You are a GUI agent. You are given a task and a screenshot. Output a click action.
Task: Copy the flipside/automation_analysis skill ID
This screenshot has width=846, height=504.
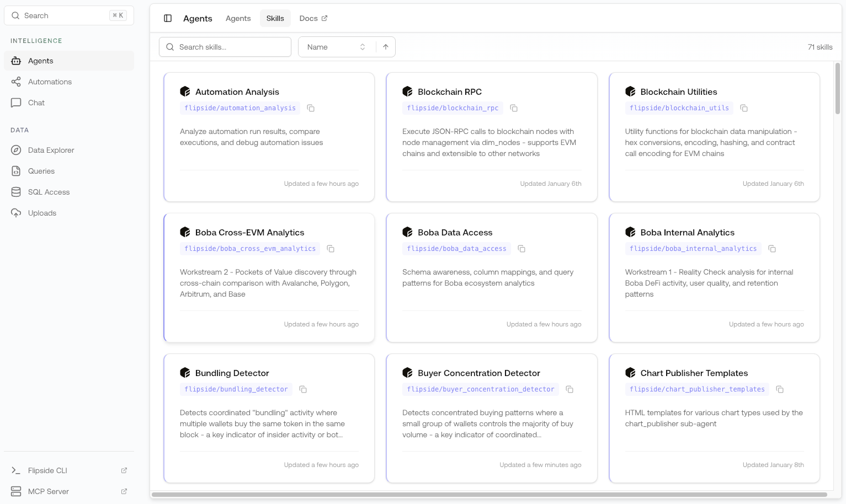pyautogui.click(x=311, y=108)
